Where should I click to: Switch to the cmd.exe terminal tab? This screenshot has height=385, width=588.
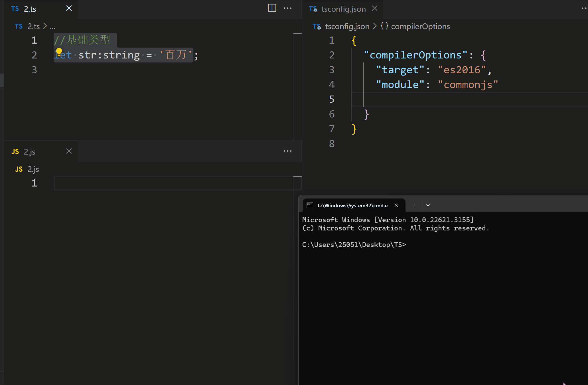(352, 205)
